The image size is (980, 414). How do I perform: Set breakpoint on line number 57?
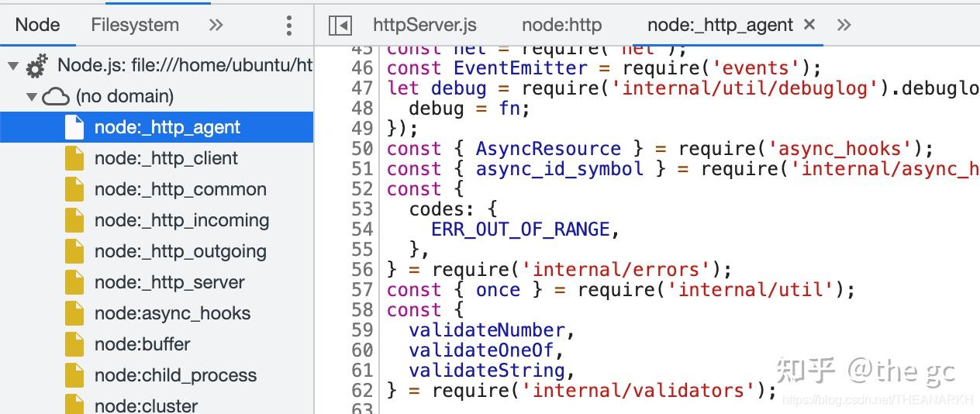point(362,290)
